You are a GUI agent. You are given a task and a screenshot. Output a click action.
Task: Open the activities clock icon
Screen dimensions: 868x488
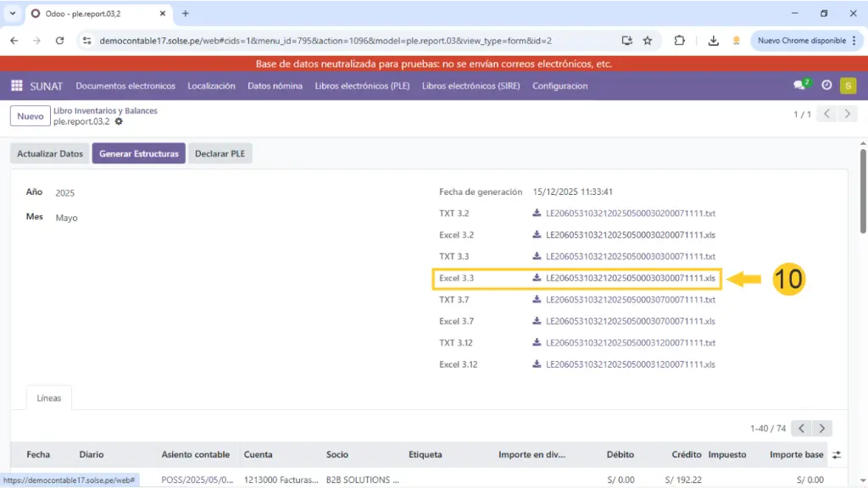(826, 86)
